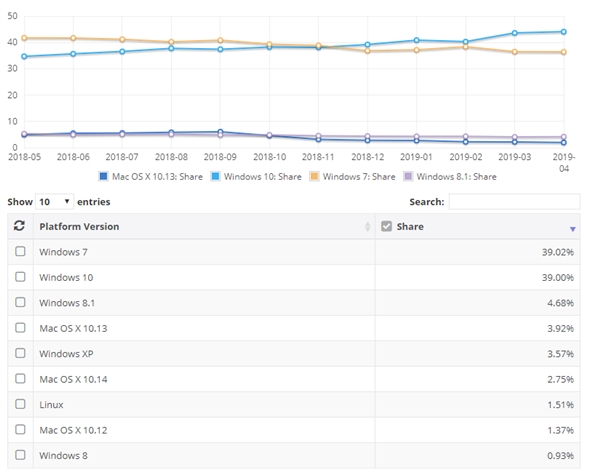Click the Windows 10 data point for 2019-04
Image resolution: width=600 pixels, height=469 pixels.
[564, 32]
